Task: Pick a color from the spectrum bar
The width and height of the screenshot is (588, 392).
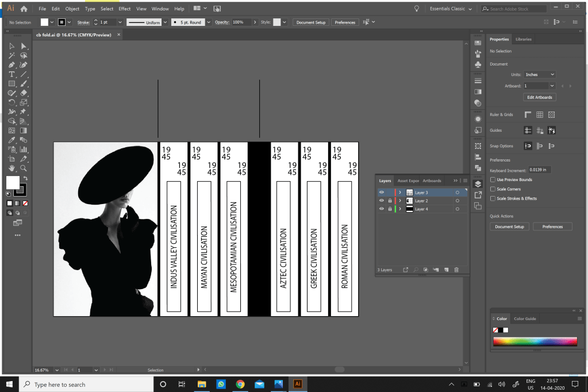Action: [x=535, y=341]
